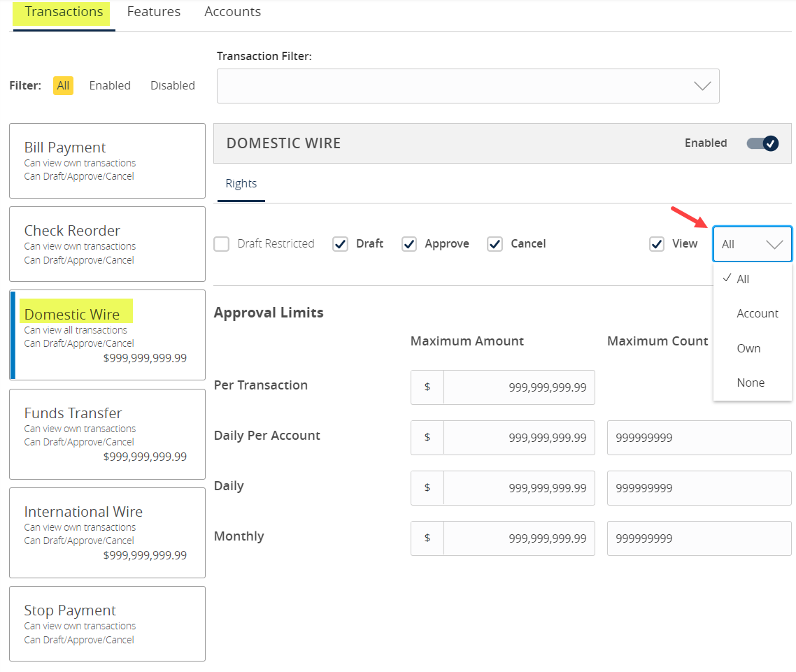
Task: Click the International Wire $999,999,999.99 limit text
Action: tap(145, 555)
